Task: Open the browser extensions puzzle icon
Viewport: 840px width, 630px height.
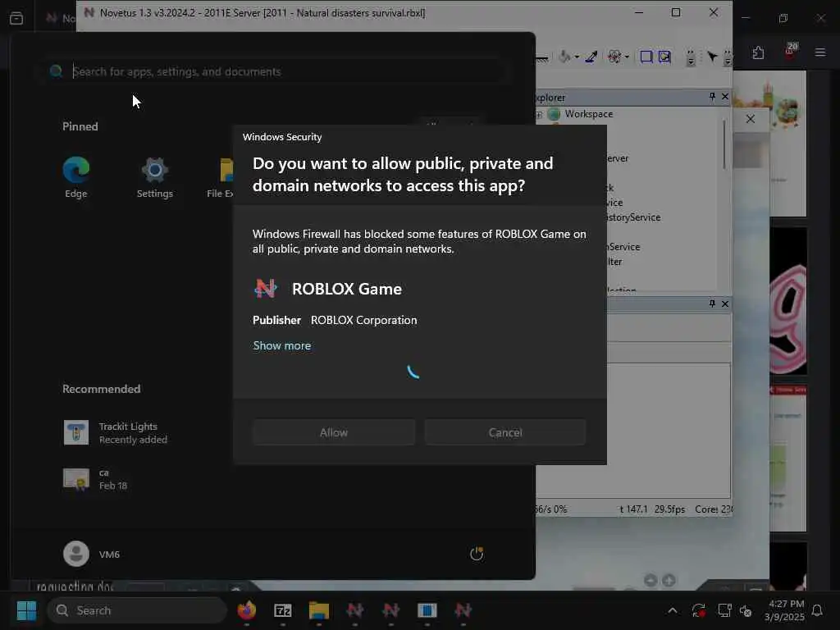Action: click(758, 52)
